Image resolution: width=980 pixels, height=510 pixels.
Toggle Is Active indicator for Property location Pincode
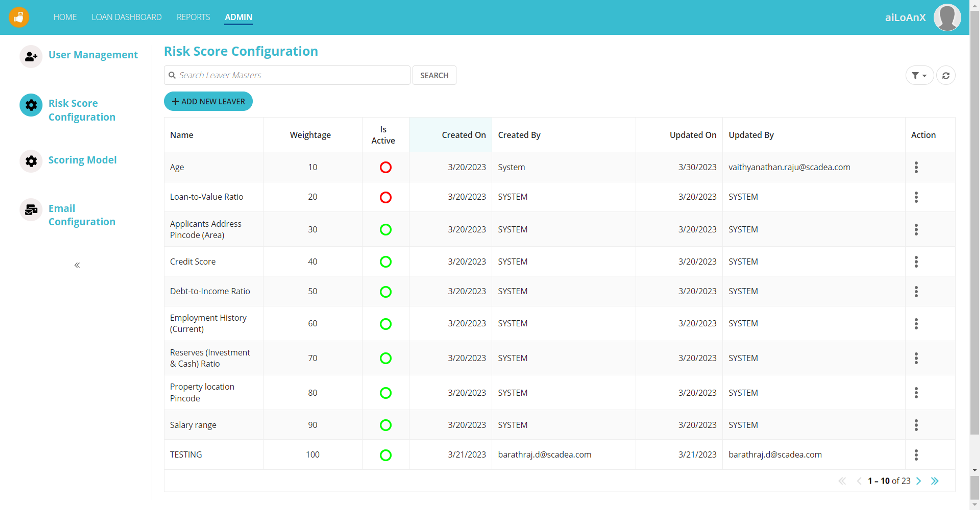pyautogui.click(x=385, y=393)
